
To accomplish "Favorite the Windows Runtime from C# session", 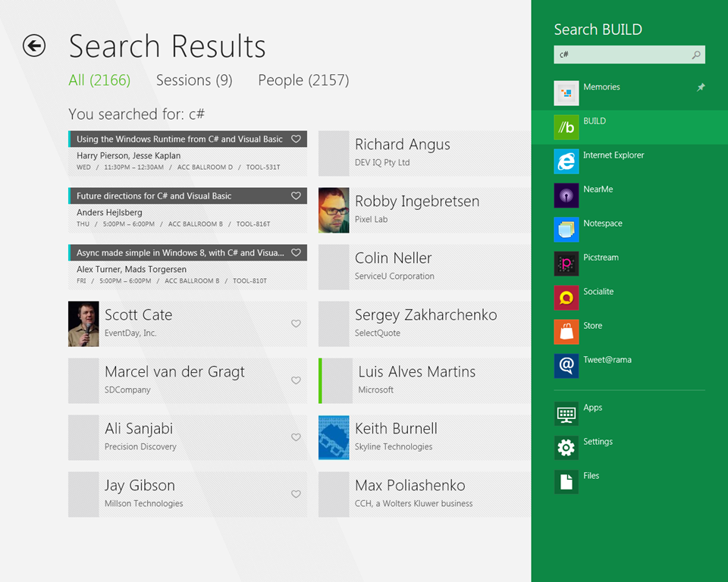I will 296,139.
